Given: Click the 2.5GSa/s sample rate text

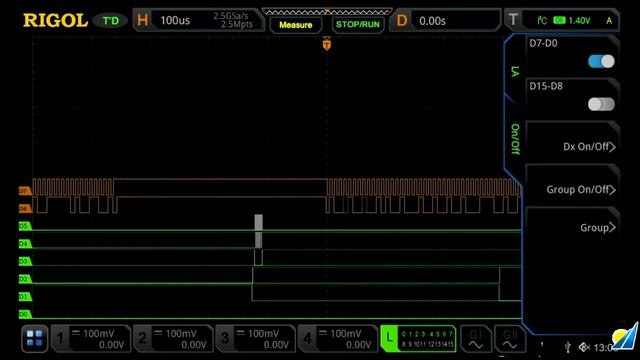Looking at the screenshot, I should pyautogui.click(x=231, y=16).
